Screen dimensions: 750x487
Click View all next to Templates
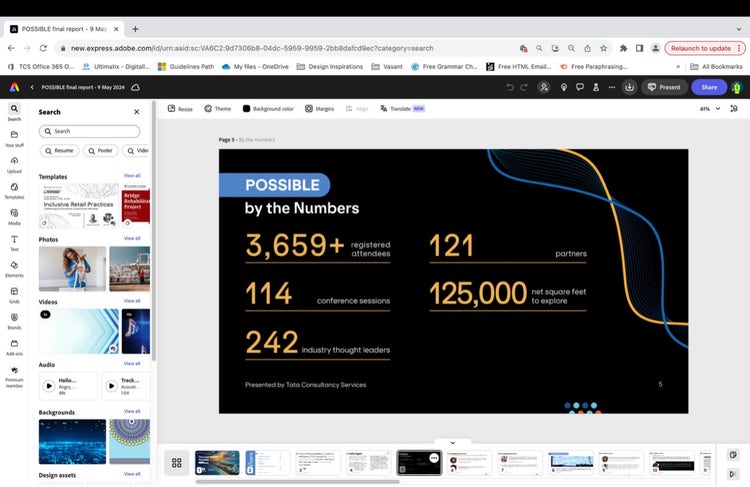pos(132,176)
